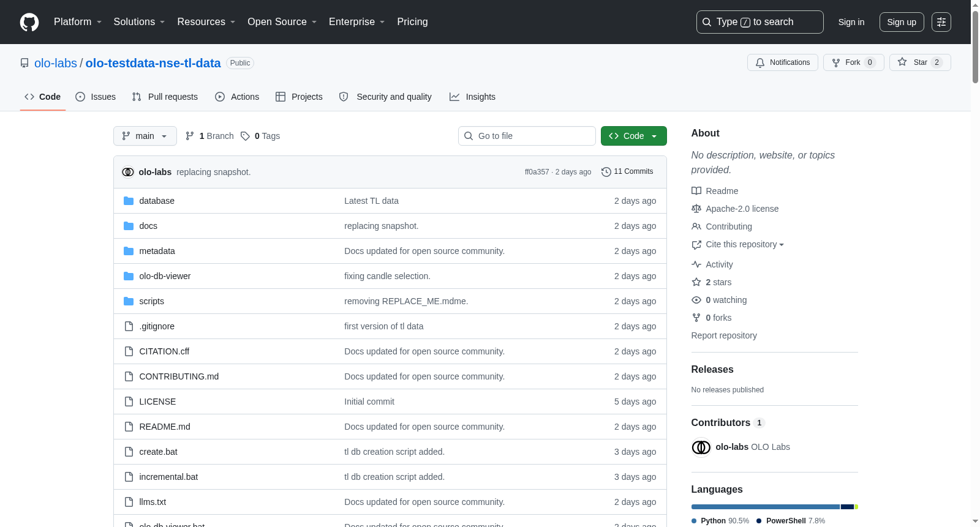Click the LICENSE file icon

(x=129, y=402)
